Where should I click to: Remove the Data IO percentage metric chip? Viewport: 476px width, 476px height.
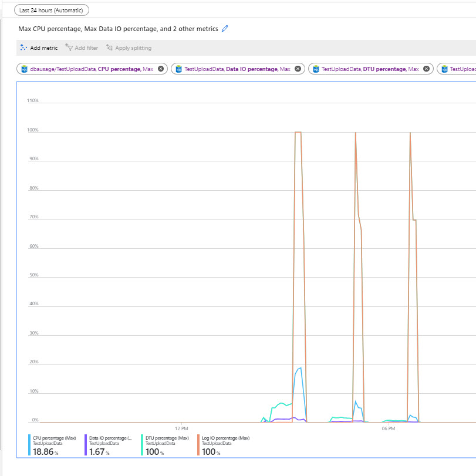[x=298, y=69]
